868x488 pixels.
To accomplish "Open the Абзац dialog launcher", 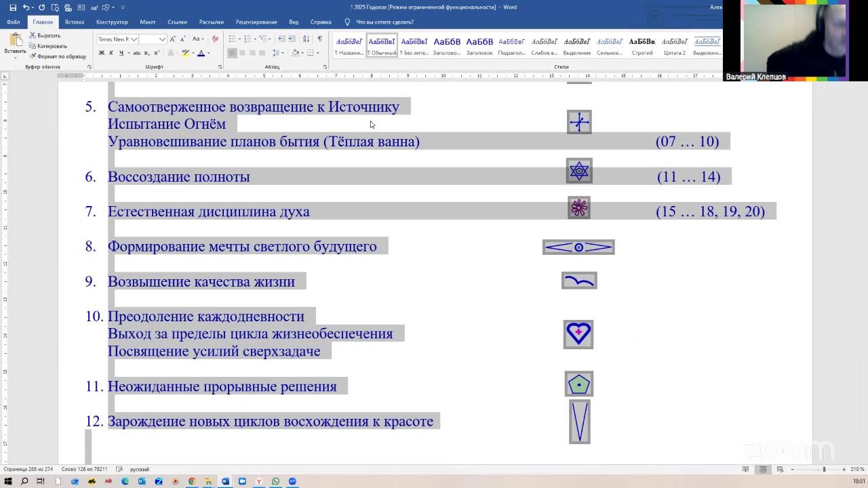I will 325,67.
